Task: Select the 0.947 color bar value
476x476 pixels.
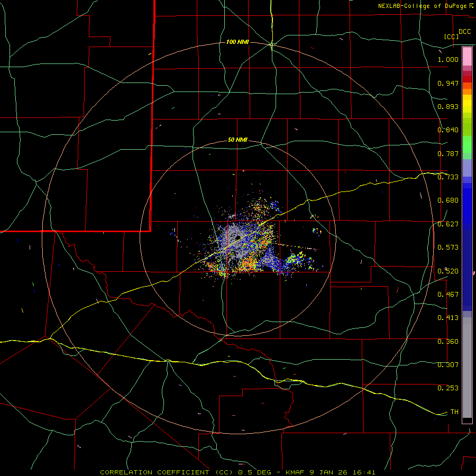Action: coord(448,83)
